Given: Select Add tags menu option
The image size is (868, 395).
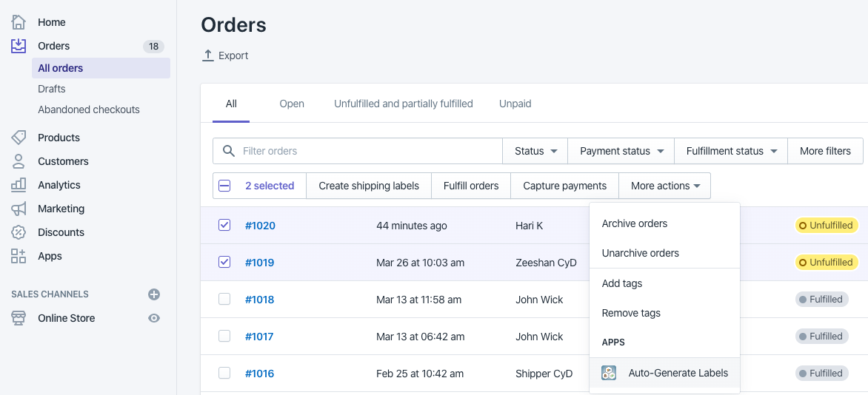Looking at the screenshot, I should pos(665,283).
